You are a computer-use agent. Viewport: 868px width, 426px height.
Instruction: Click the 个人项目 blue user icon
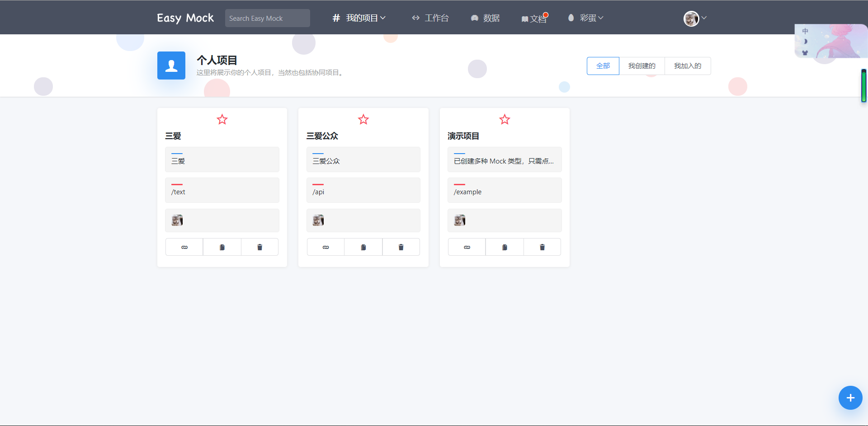(x=171, y=66)
